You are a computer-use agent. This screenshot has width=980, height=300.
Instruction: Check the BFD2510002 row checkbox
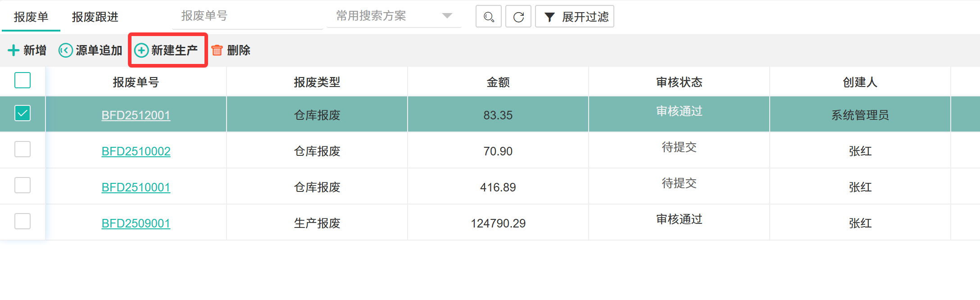tap(23, 149)
